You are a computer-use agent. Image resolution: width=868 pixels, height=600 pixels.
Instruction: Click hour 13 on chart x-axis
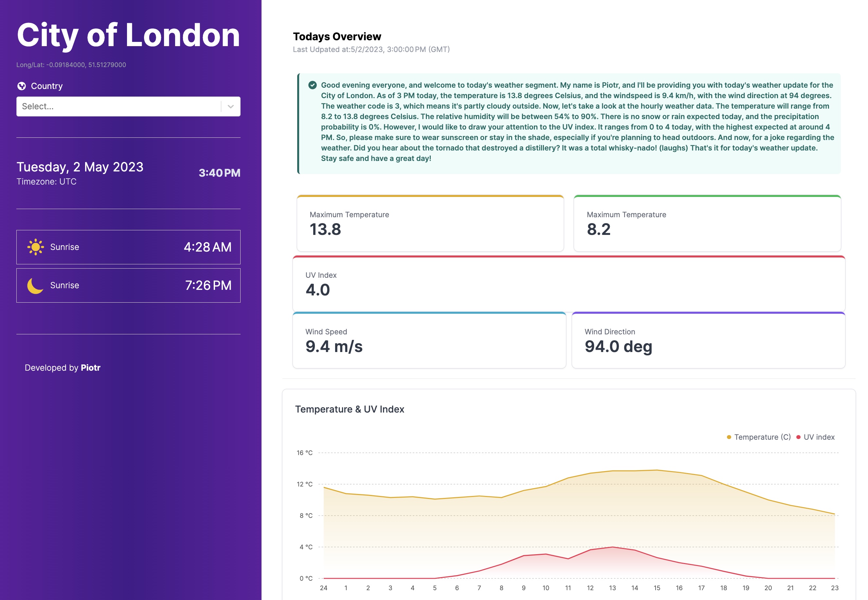tap(612, 588)
